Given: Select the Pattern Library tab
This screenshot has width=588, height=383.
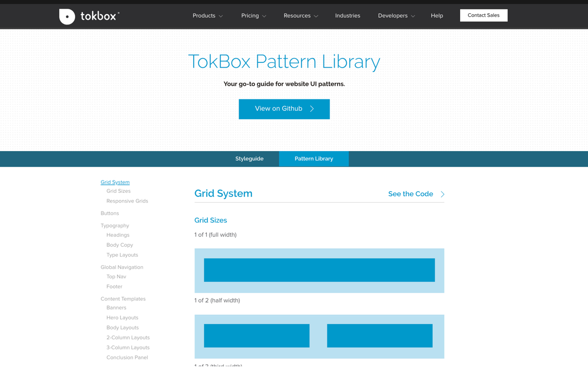Looking at the screenshot, I should [x=314, y=159].
